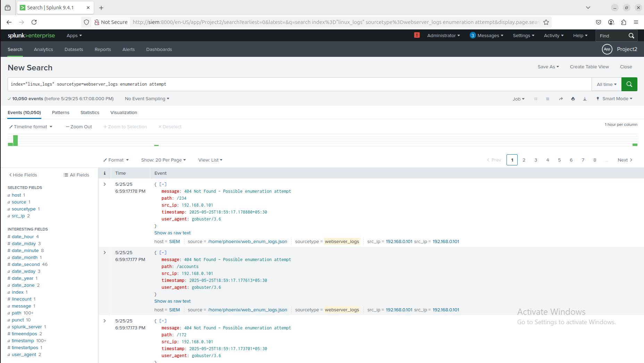Viewport: 644px width, 363px height.
Task: Switch to the Statistics tab
Action: click(90, 113)
